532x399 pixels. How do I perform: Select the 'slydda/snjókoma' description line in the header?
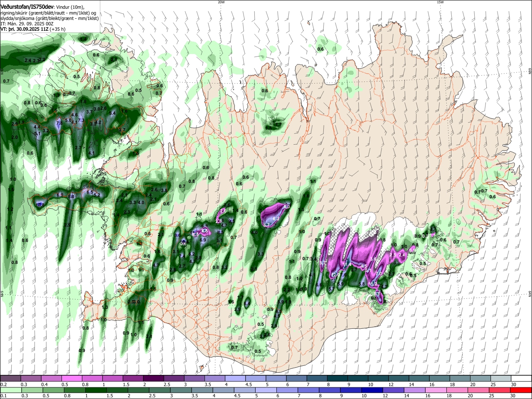coord(49,18)
